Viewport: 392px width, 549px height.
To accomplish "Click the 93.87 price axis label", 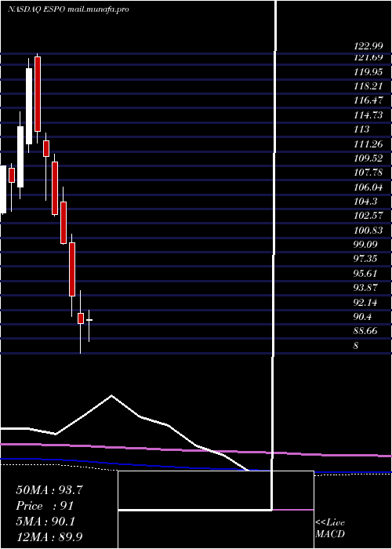I will [x=365, y=289].
